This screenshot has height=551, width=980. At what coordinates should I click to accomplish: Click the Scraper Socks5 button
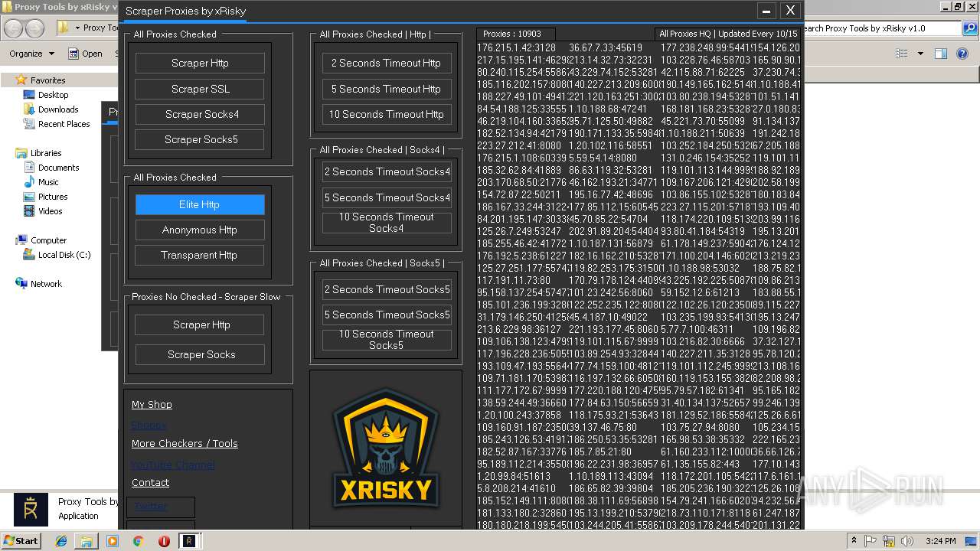(200, 139)
